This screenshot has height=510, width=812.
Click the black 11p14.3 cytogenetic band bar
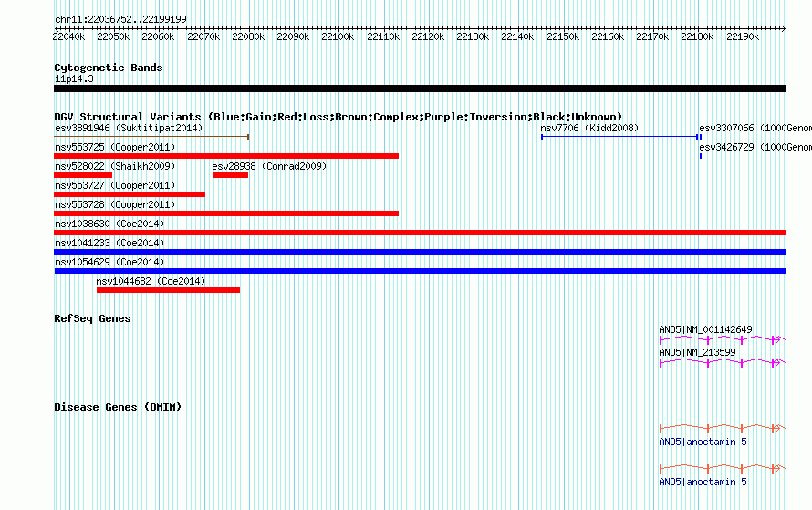click(x=420, y=88)
